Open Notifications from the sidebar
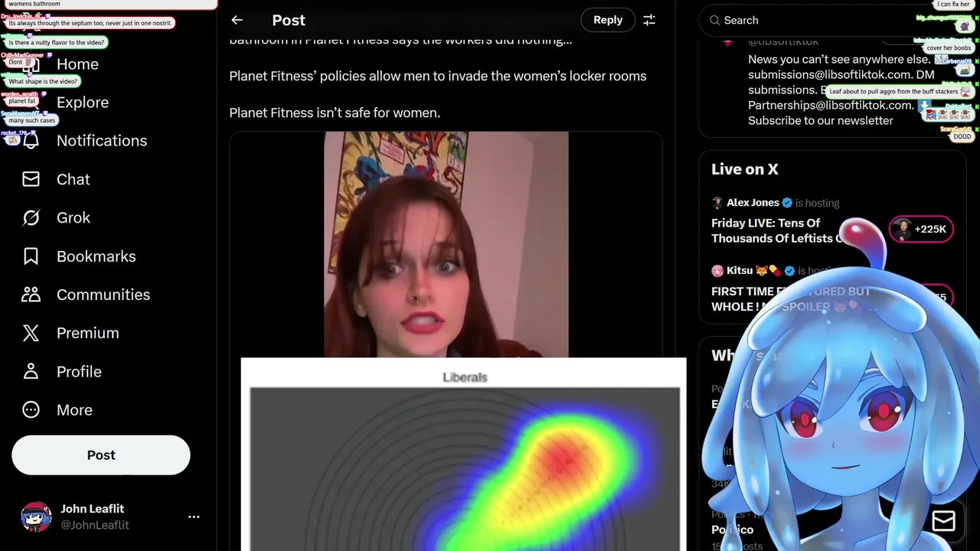Viewport: 980px width, 551px height. pyautogui.click(x=101, y=141)
